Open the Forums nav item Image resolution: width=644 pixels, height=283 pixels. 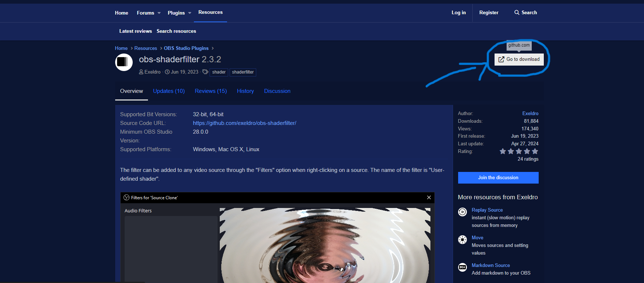point(145,13)
